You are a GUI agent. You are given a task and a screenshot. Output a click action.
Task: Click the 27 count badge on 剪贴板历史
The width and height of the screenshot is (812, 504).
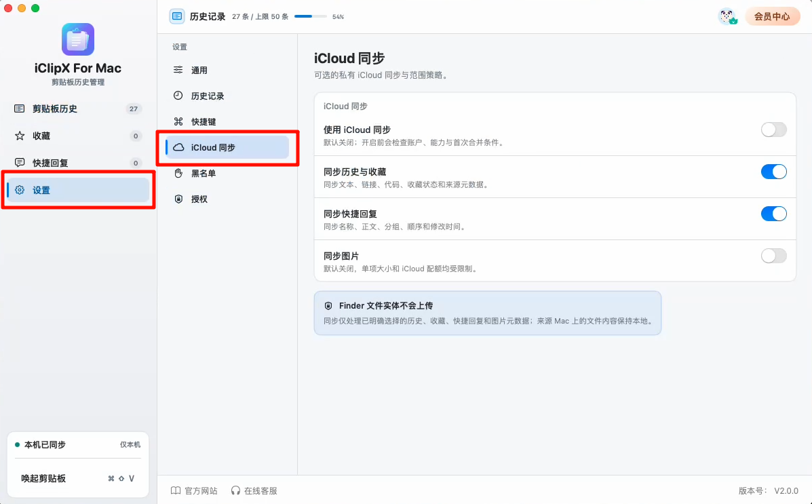click(x=134, y=109)
